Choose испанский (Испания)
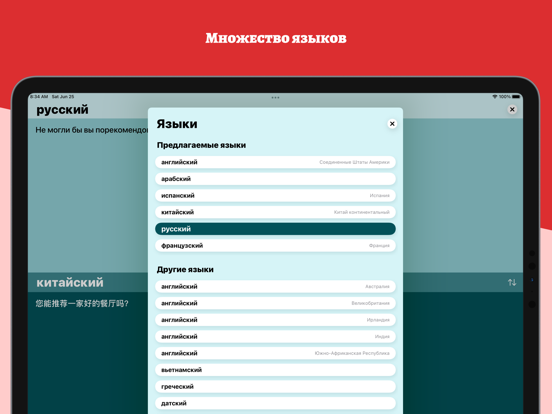This screenshot has width=552, height=414. coord(275,195)
